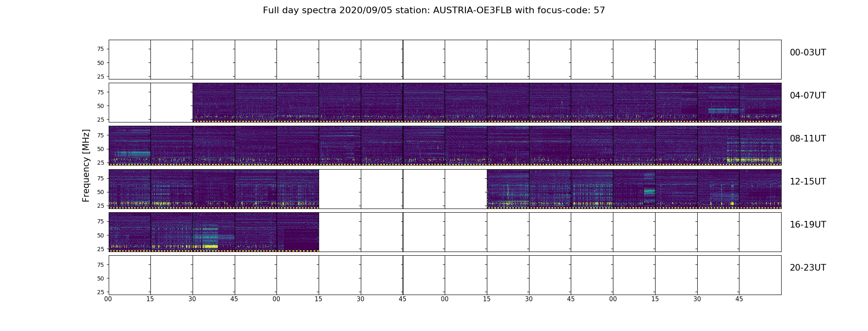Select the 25 tick label of 04-07UT row
Viewport: 868px width, 331px height.
point(100,120)
